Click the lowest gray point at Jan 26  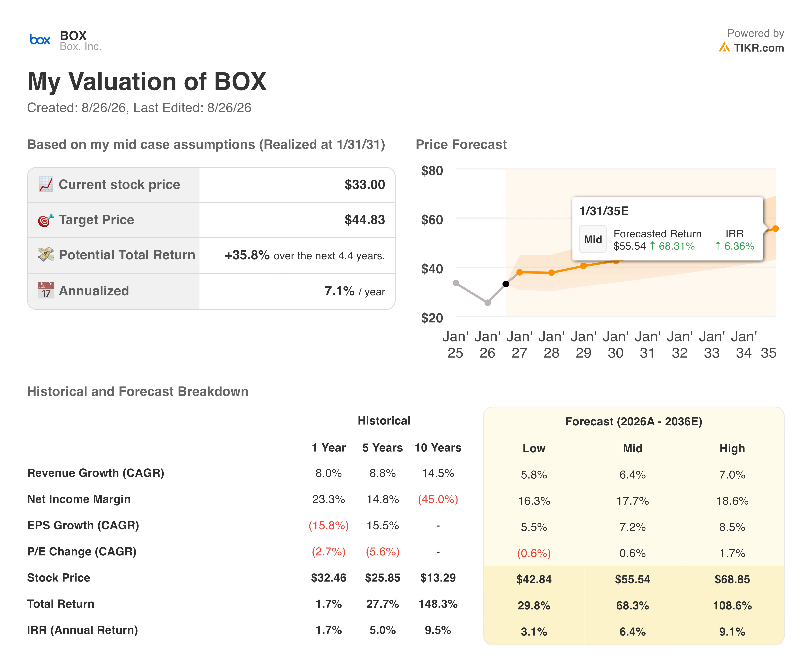click(x=488, y=303)
